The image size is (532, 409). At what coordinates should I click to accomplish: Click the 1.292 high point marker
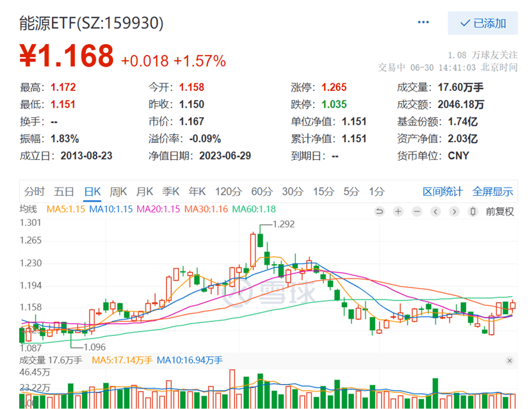tap(284, 224)
